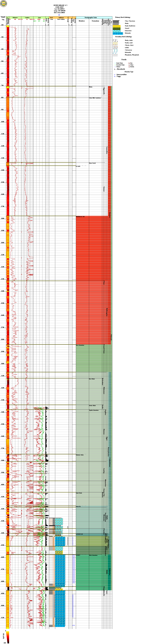The width and height of the screenshot is (141, 644).
Task: Click the Sonic track header
Action: 39,18
